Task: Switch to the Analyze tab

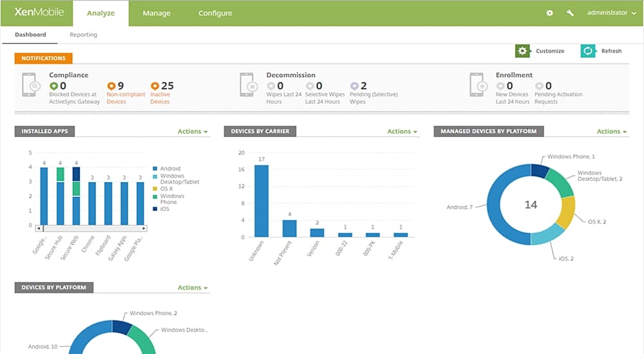Action: click(100, 13)
